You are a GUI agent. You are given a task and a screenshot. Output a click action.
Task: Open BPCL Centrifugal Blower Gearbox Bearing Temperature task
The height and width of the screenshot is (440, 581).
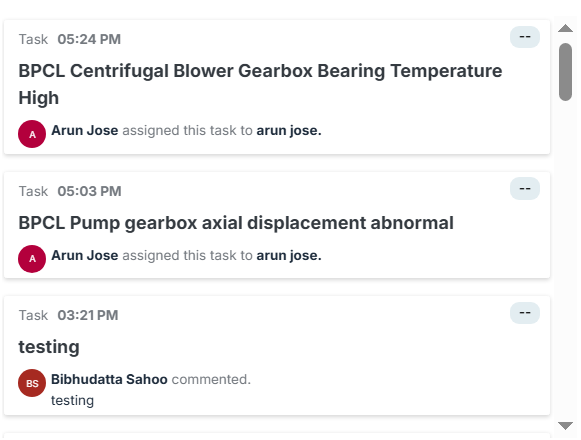pos(260,84)
